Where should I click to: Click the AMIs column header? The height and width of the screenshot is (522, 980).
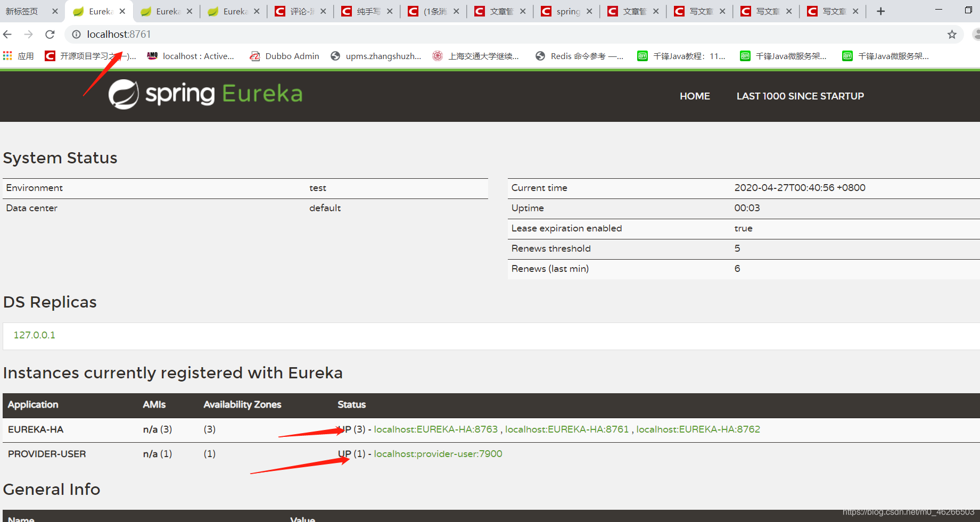tap(154, 405)
